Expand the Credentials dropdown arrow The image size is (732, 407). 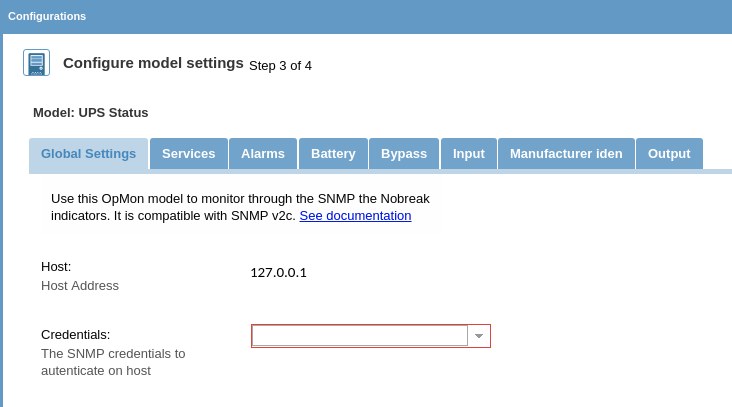coord(479,336)
